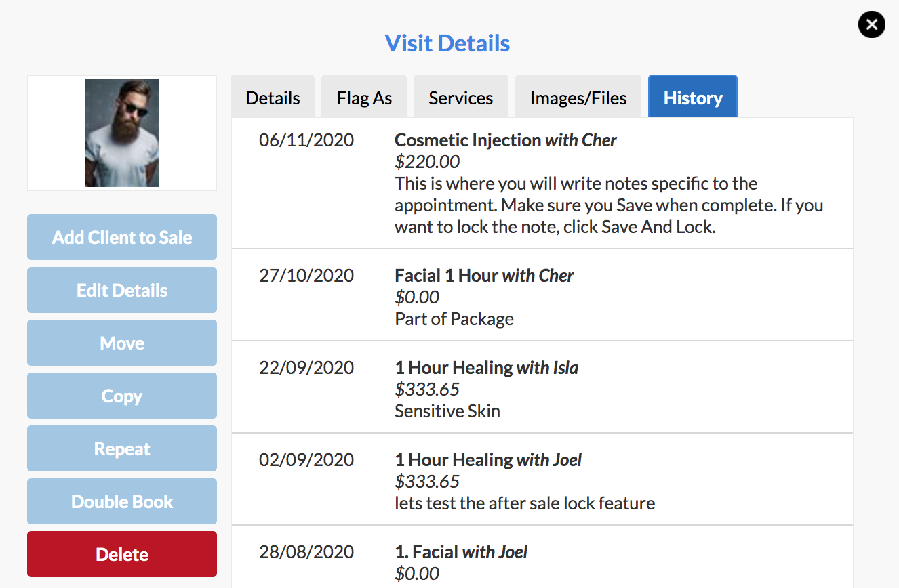The width and height of the screenshot is (899, 588).
Task: Open the Services tab
Action: pyautogui.click(x=461, y=98)
